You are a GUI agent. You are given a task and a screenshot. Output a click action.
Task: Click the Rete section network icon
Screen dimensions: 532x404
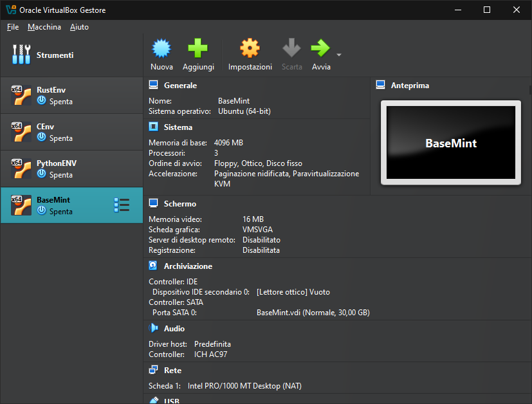[x=153, y=370]
